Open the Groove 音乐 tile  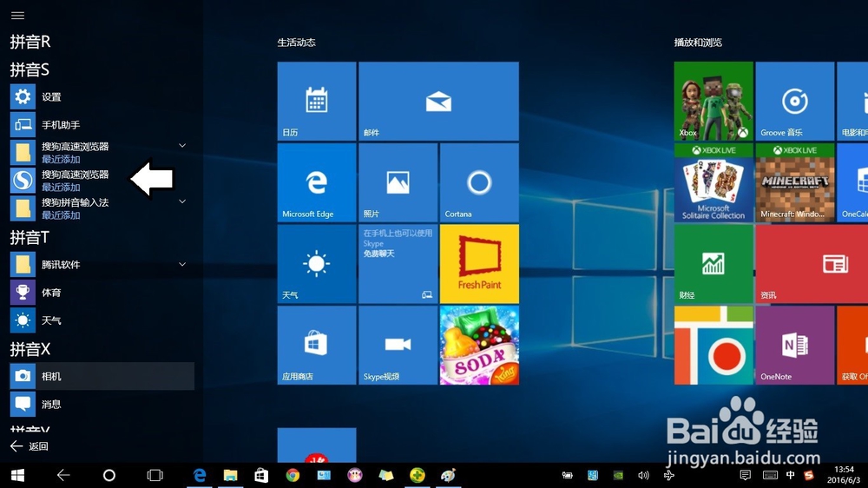click(795, 101)
